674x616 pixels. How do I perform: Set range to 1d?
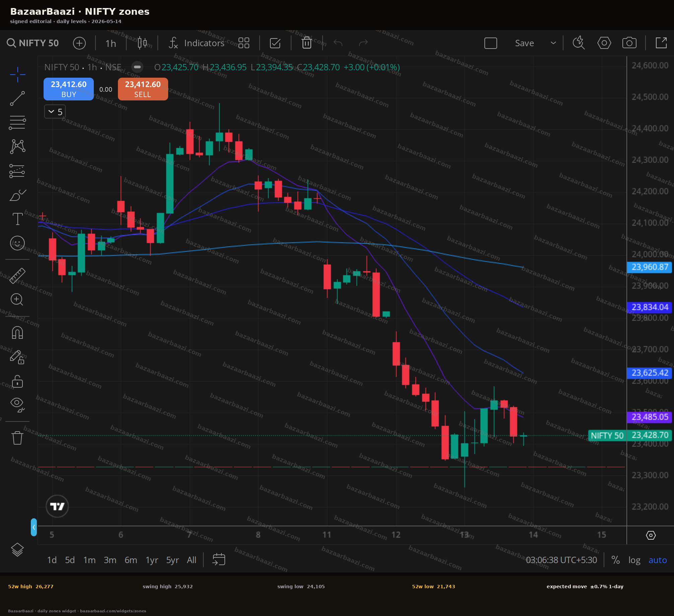[52, 560]
